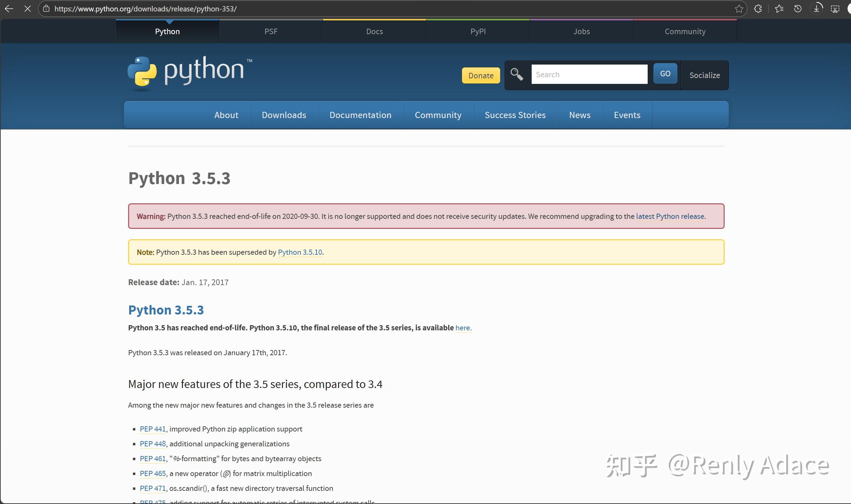This screenshot has height=504, width=851.
Task: Open the About navigation menu
Action: click(x=226, y=115)
